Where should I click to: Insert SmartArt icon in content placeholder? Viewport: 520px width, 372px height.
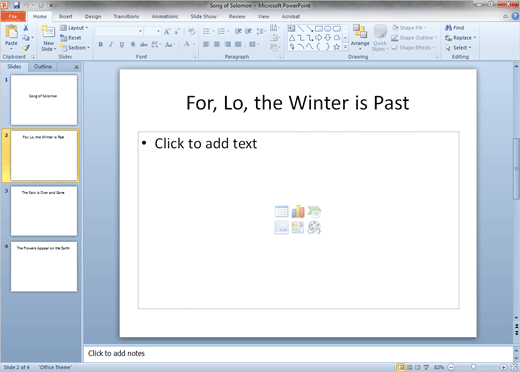pyautogui.click(x=314, y=212)
